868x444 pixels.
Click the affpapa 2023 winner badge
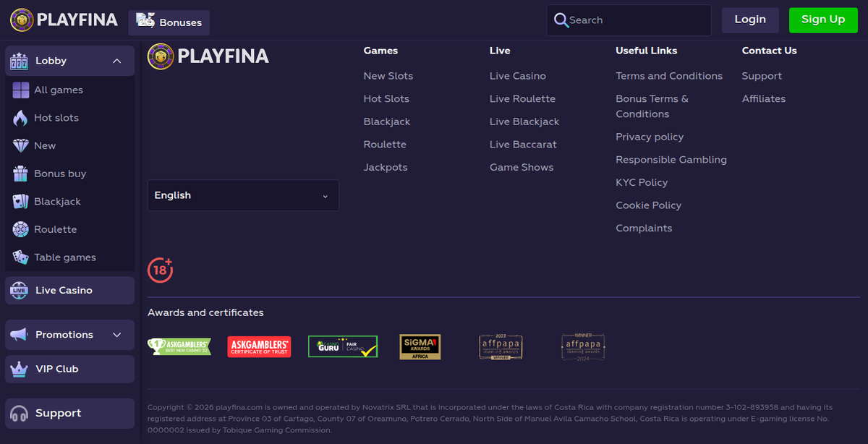(x=501, y=347)
